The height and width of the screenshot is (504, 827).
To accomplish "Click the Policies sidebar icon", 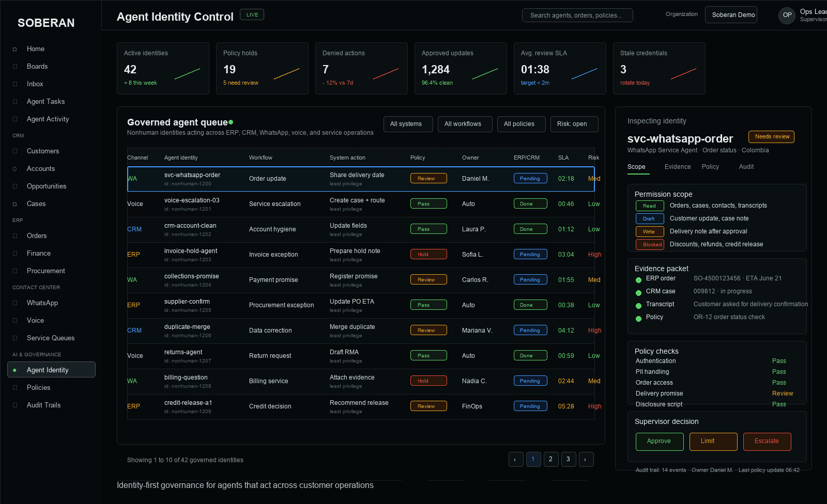I will click(15, 388).
